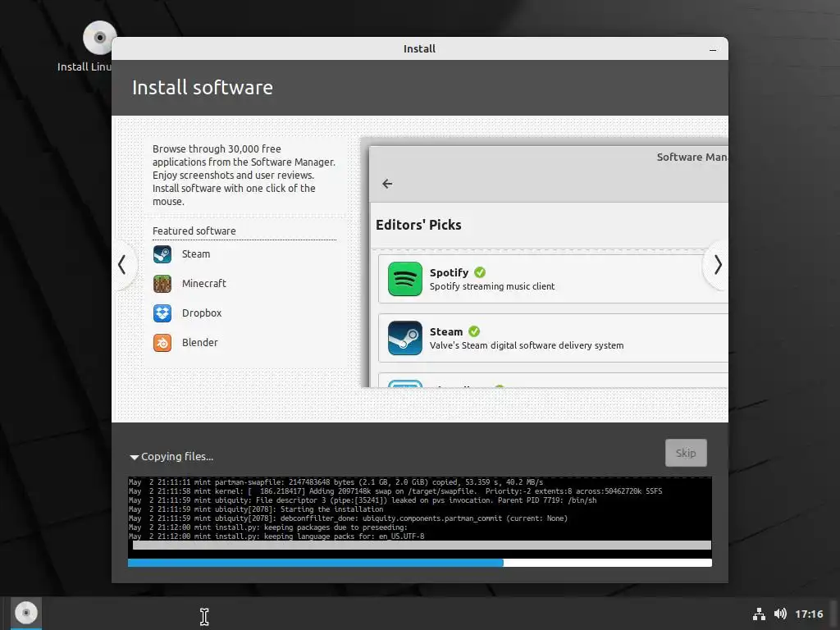Click the Software Manager window title text

tap(692, 157)
